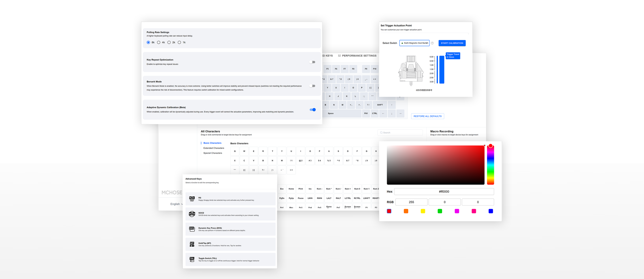Switch to Performance Settings tab
This screenshot has width=644, height=279.
[359, 56]
